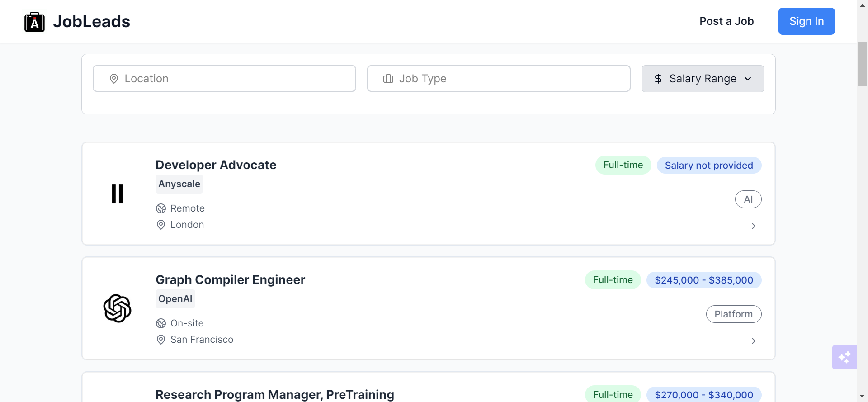Click the $270,000 - $340,000 salary badge
This screenshot has height=402, width=868.
point(704,395)
